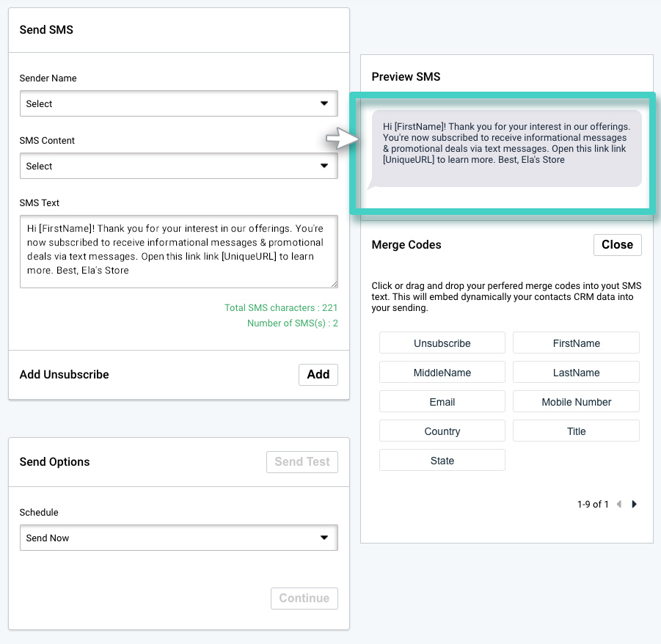The height and width of the screenshot is (644, 661).
Task: Click the arrow pointing to the SMS preview
Action: point(343,138)
